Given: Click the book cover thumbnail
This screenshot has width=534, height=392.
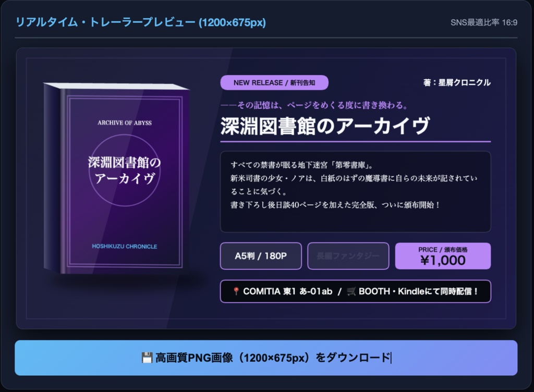Looking at the screenshot, I should click(x=116, y=178).
